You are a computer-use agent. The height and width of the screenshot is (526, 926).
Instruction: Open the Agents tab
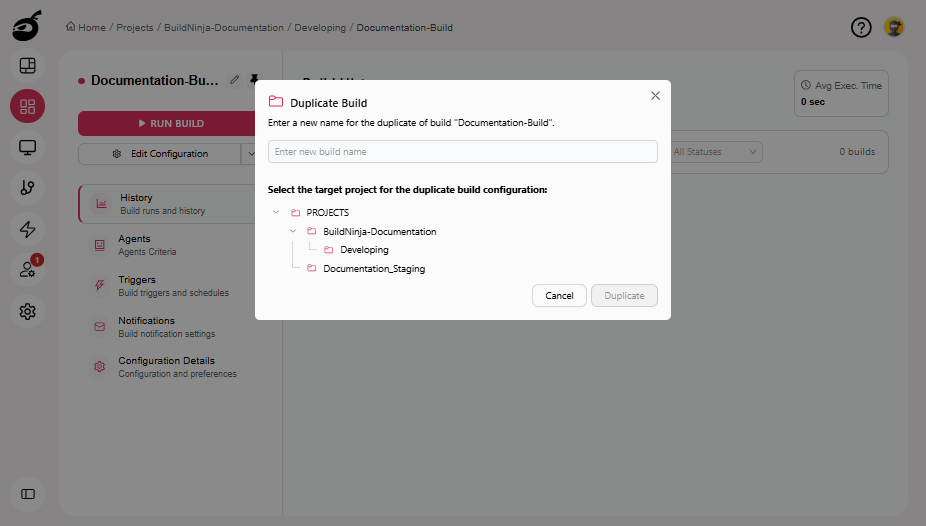(x=167, y=244)
